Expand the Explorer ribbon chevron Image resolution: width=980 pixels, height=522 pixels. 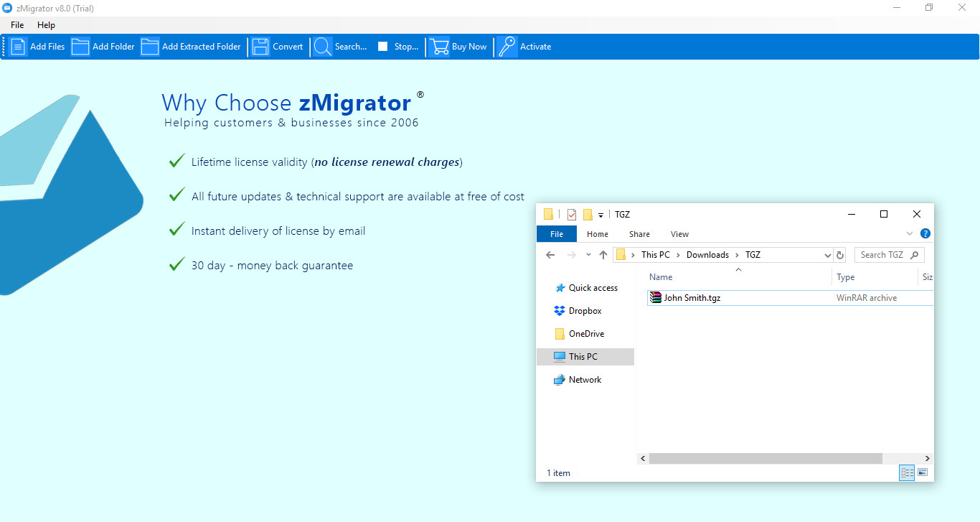[910, 233]
